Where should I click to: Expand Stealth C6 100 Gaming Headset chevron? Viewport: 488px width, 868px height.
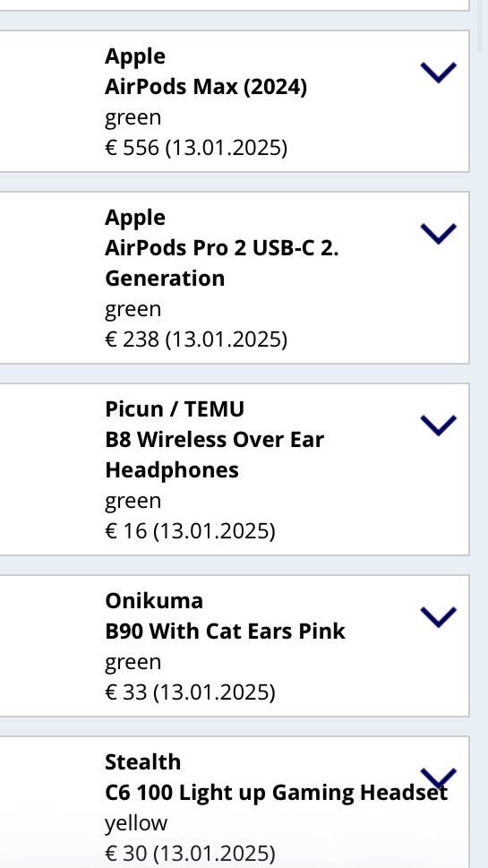pos(438,778)
